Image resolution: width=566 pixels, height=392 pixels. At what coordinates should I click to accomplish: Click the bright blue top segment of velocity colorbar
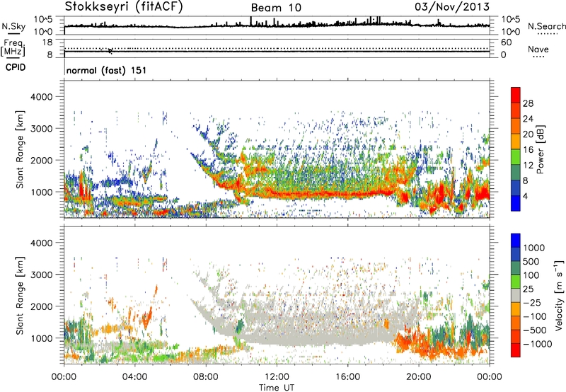(516, 241)
